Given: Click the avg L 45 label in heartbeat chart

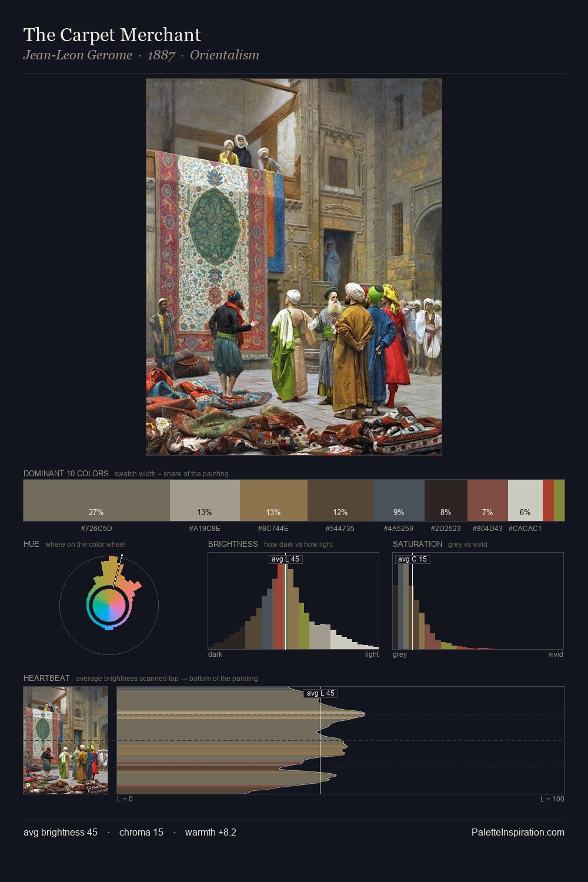Looking at the screenshot, I should click(x=320, y=693).
